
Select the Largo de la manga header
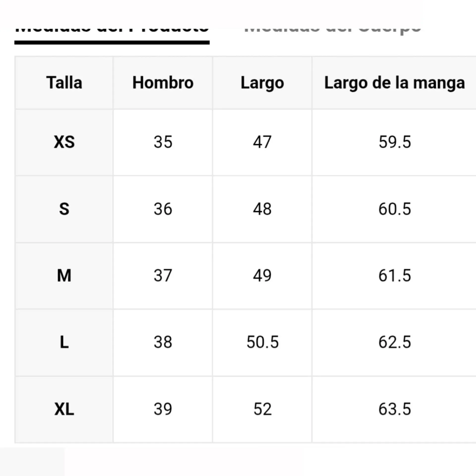pos(394,83)
